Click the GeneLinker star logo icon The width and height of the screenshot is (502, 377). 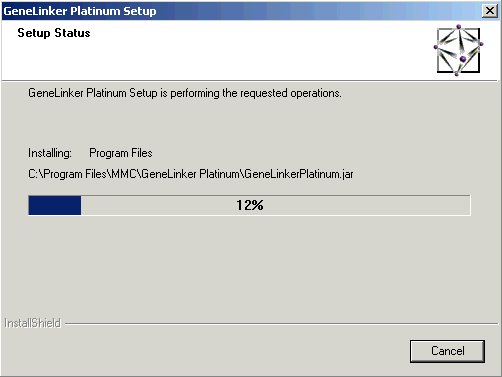tap(458, 50)
